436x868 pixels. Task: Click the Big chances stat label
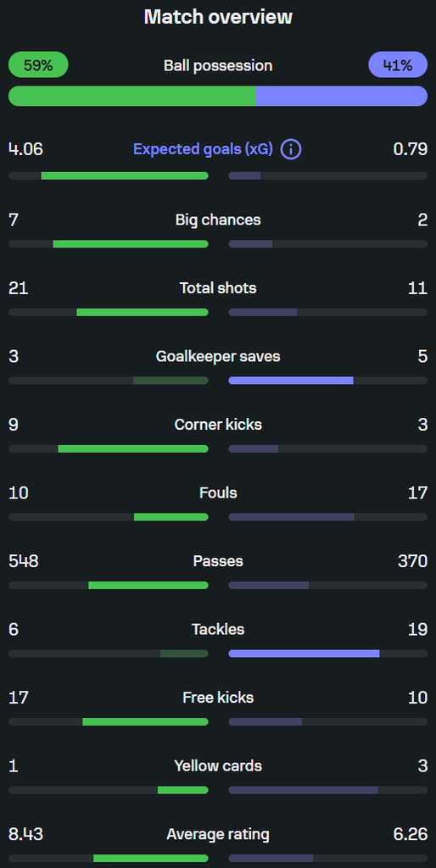pos(218,220)
